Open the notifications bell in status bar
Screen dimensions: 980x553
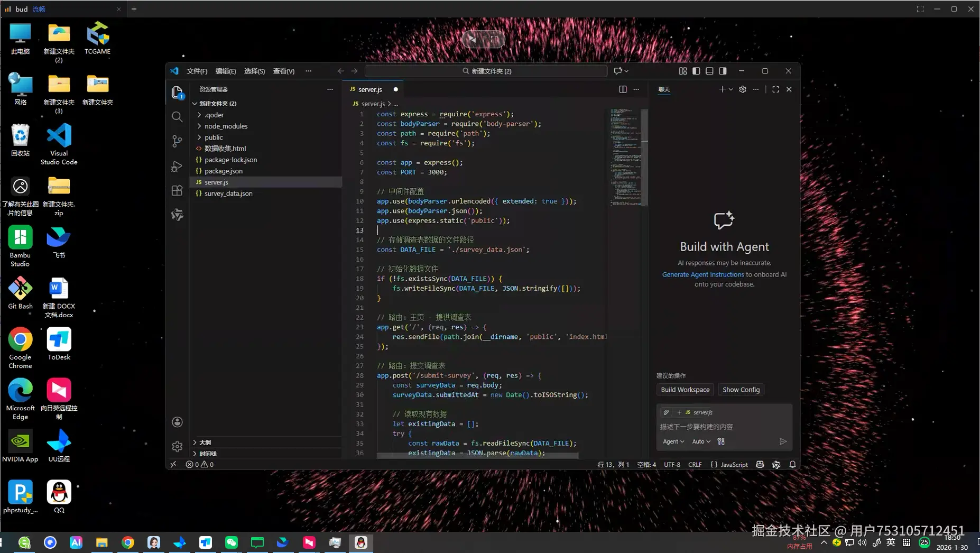tap(792, 465)
